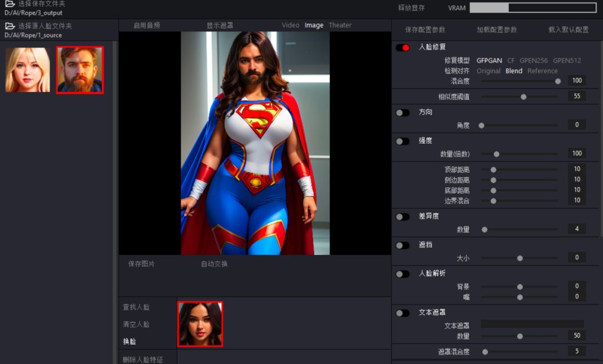Switch to the Video tab

coord(290,25)
